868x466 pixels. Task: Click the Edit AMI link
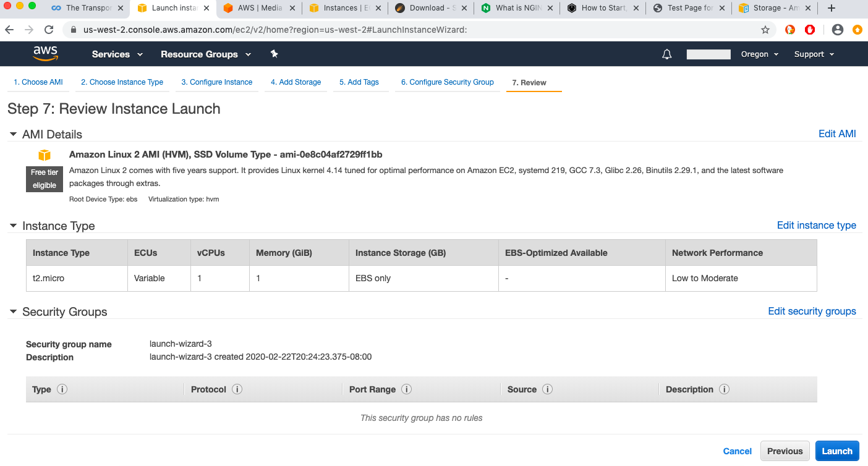[x=837, y=134]
